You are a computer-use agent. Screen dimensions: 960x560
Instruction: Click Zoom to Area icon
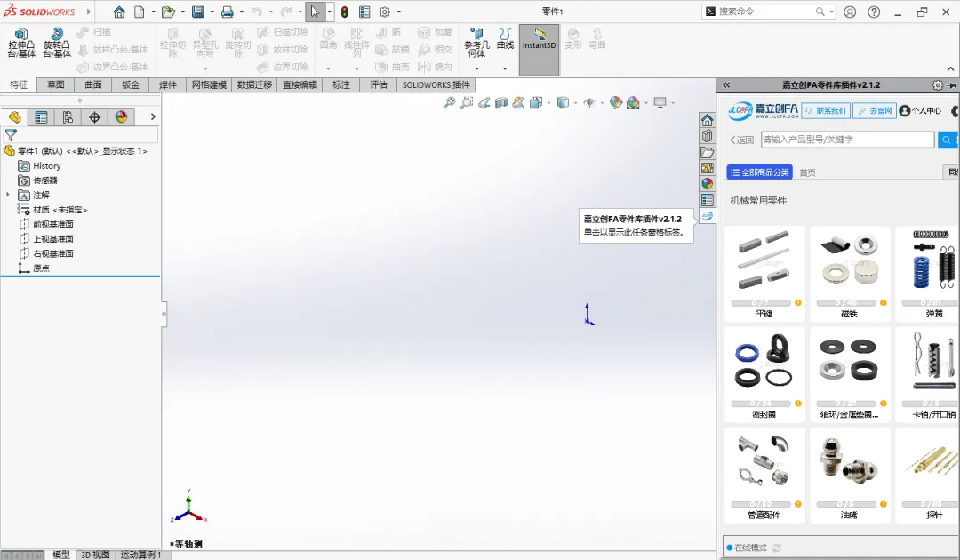[x=467, y=103]
